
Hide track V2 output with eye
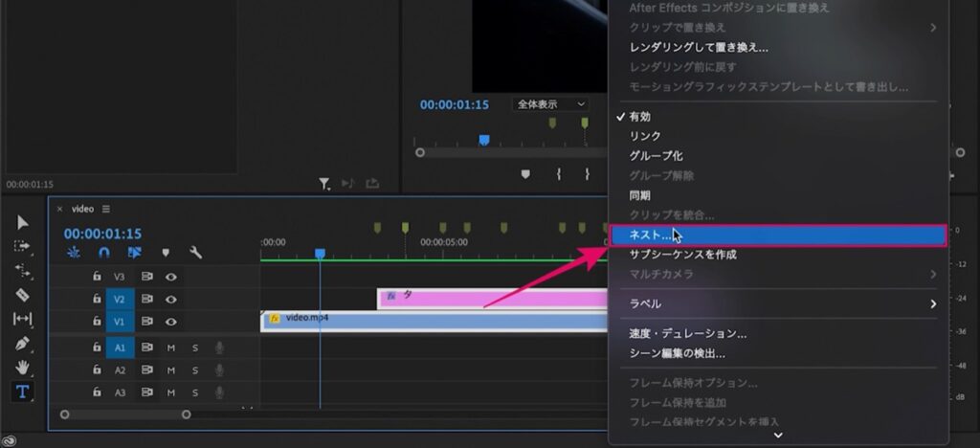click(x=170, y=300)
